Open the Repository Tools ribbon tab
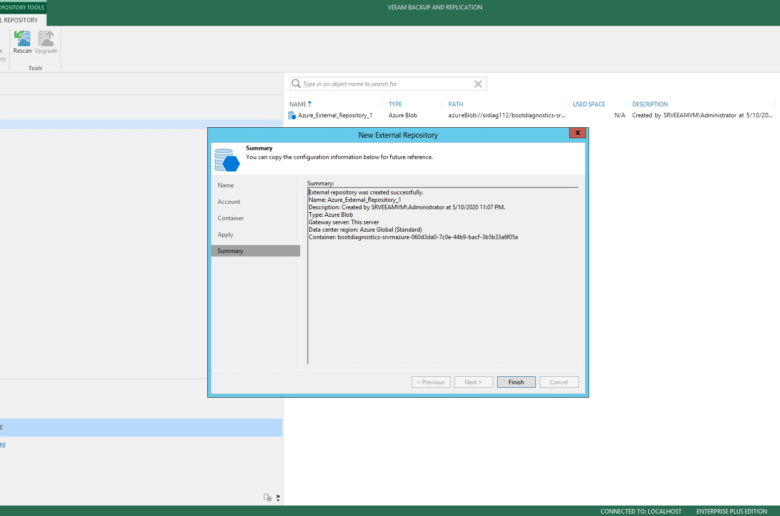Screen dimensions: 780x516 [x=22, y=7]
